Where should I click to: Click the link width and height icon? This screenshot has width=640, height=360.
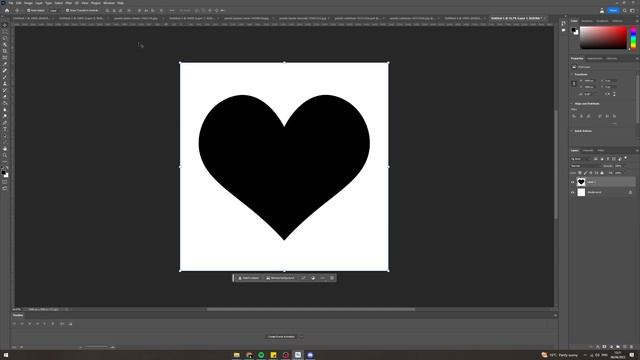coord(574,84)
